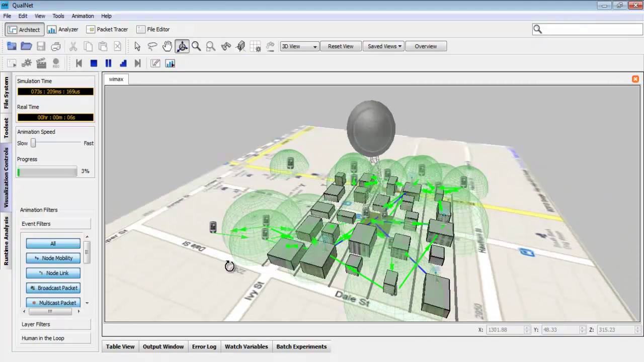Toggle the Node Link filter

[x=53, y=273]
